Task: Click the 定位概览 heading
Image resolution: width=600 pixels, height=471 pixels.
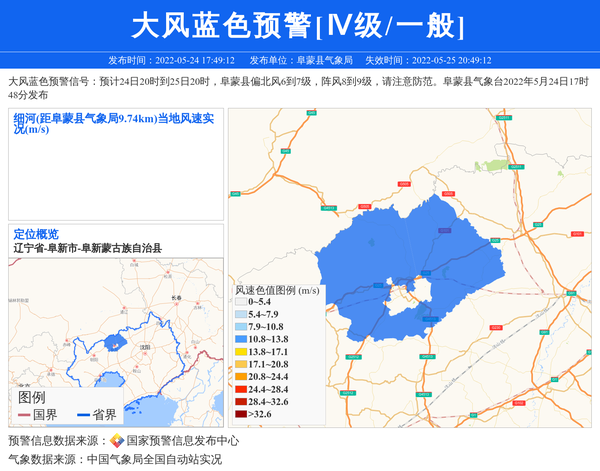Action: 36,234
